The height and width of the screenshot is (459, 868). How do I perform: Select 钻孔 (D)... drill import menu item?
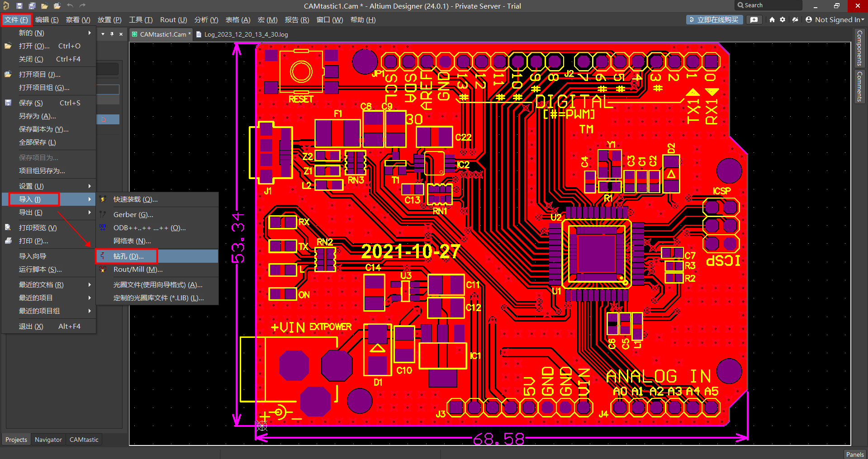click(128, 256)
